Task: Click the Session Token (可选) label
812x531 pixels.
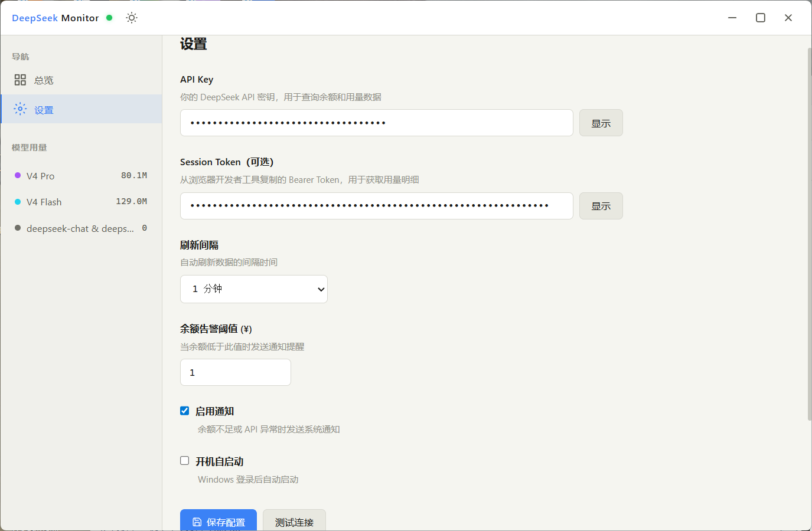Action: coord(227,162)
